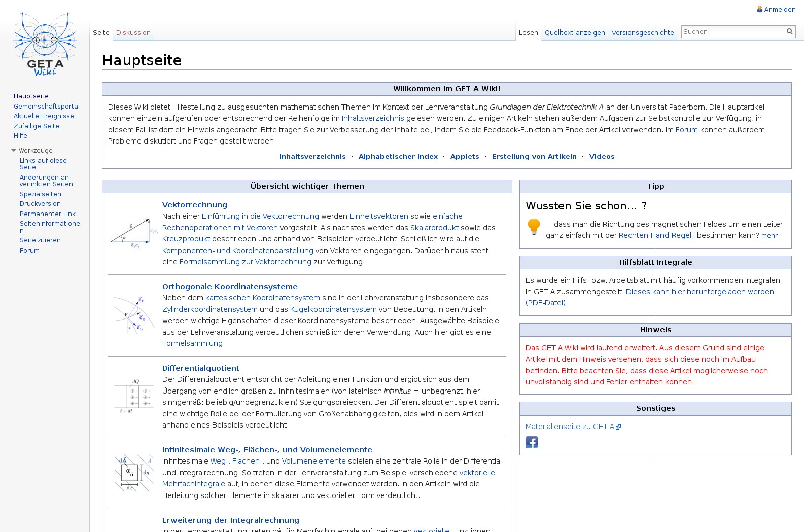
Task: Open the Druckversion link
Action: click(40, 204)
